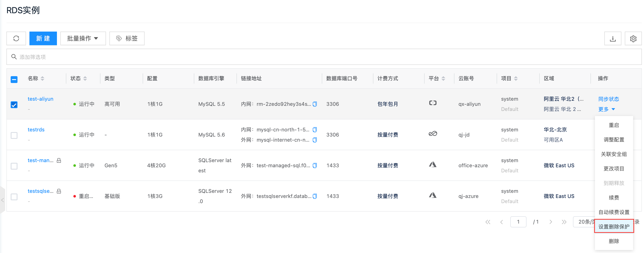Click the filter search input field

(x=325, y=57)
